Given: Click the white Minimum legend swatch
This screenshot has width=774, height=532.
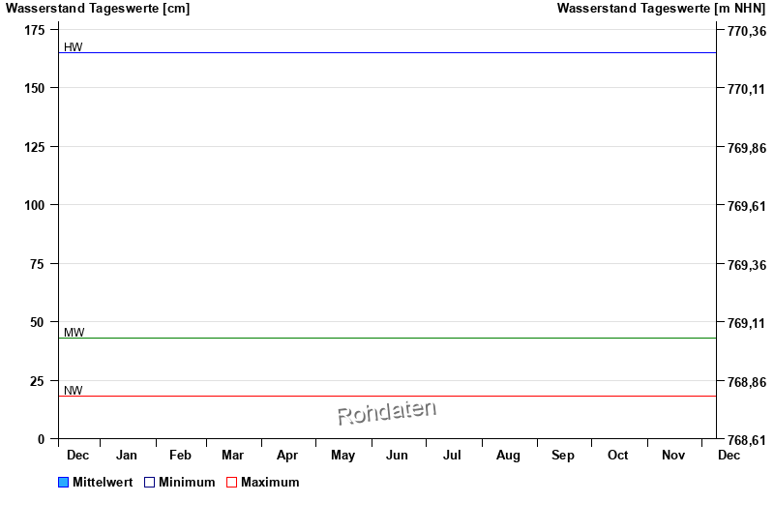Looking at the screenshot, I should tap(150, 482).
